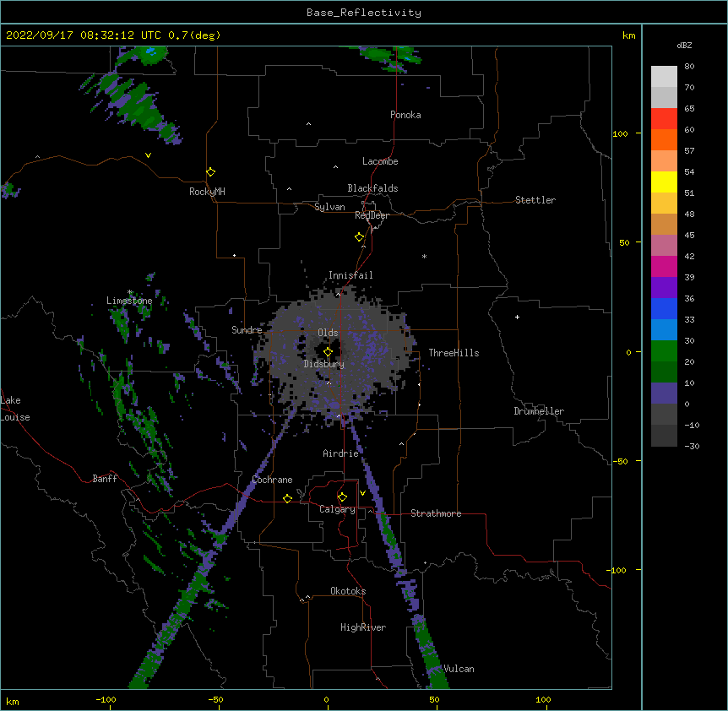This screenshot has width=728, height=711.
Task: Click the dBZ legend heading
Action: pyautogui.click(x=684, y=46)
